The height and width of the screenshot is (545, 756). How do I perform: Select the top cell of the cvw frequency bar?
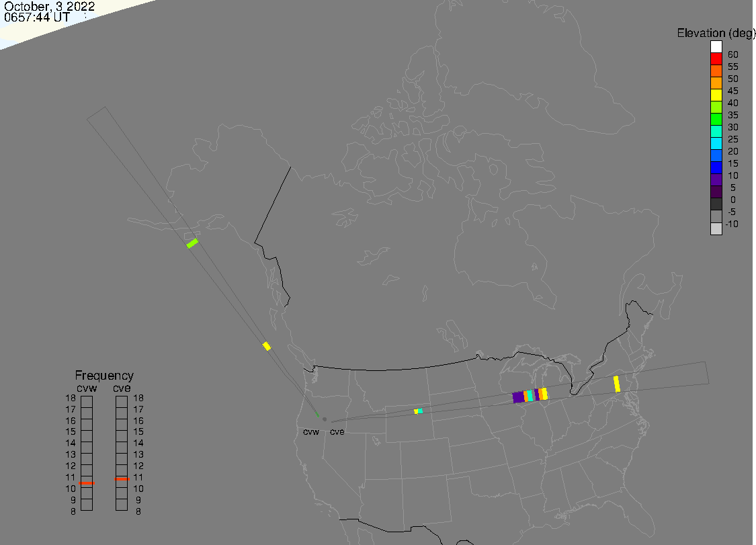[x=87, y=402]
